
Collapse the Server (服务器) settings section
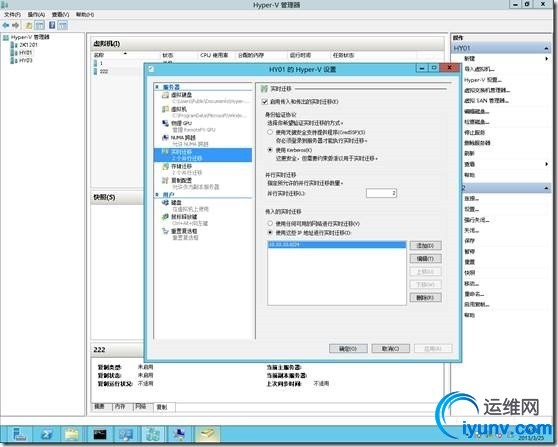pyautogui.click(x=157, y=86)
